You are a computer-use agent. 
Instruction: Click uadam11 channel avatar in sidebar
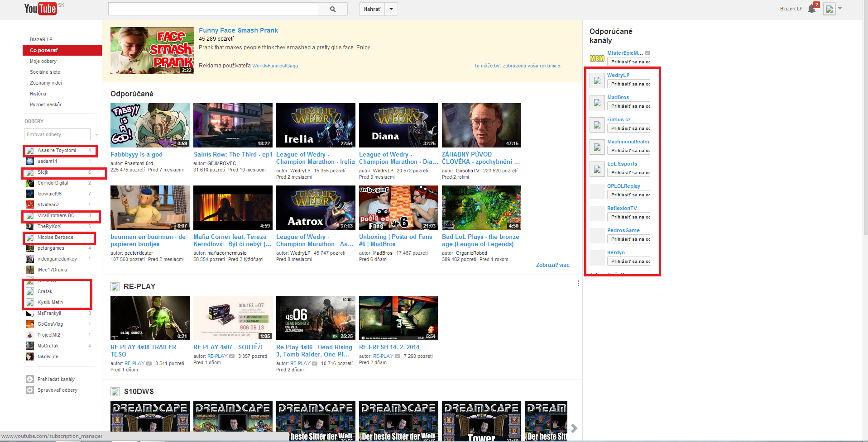[30, 161]
